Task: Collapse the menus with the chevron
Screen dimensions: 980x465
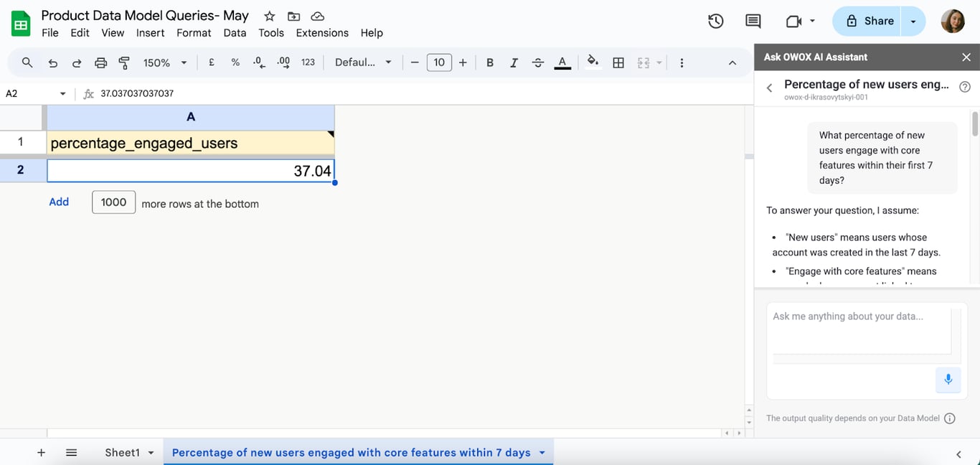Action: (x=732, y=62)
